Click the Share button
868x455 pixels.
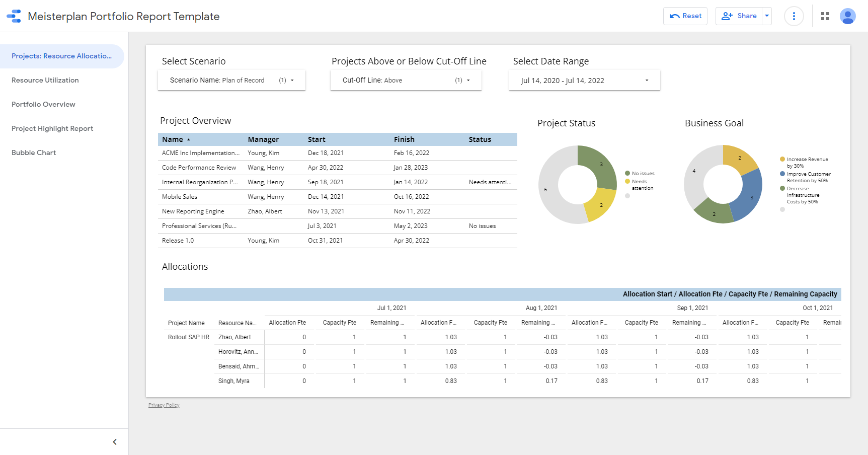pos(739,16)
